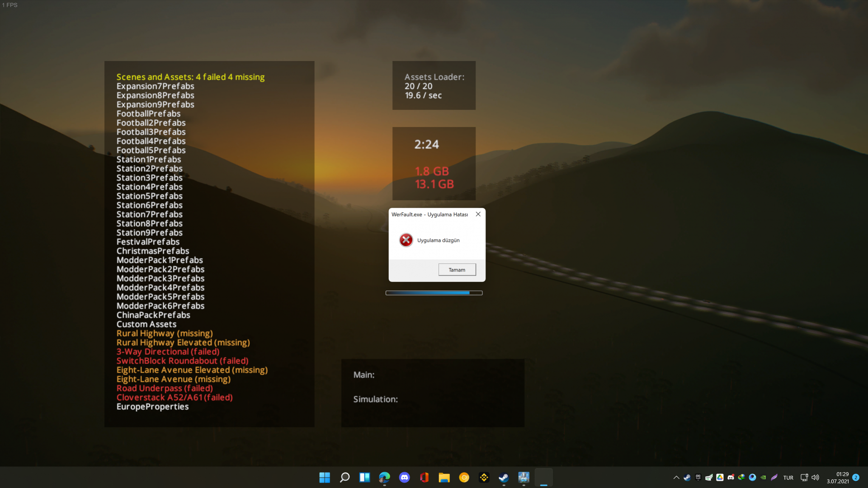Open NVIDIA tray icon
868x488 pixels.
click(x=763, y=478)
